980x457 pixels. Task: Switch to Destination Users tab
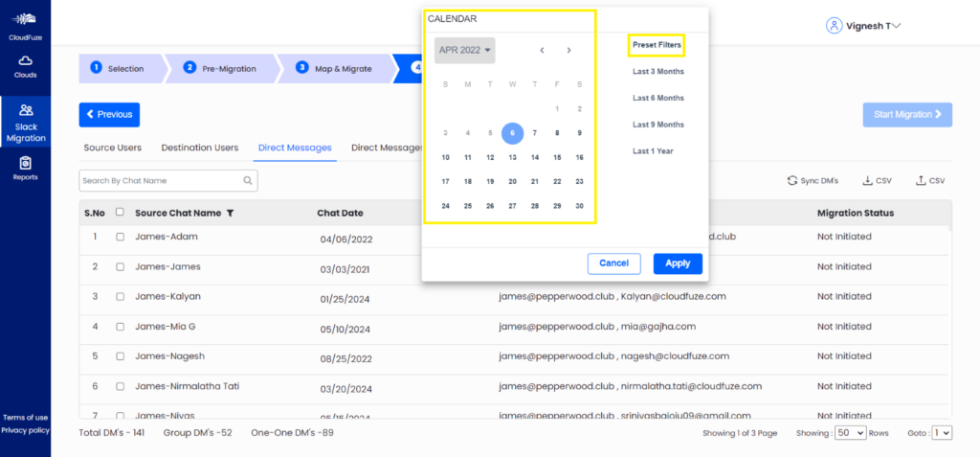(200, 148)
